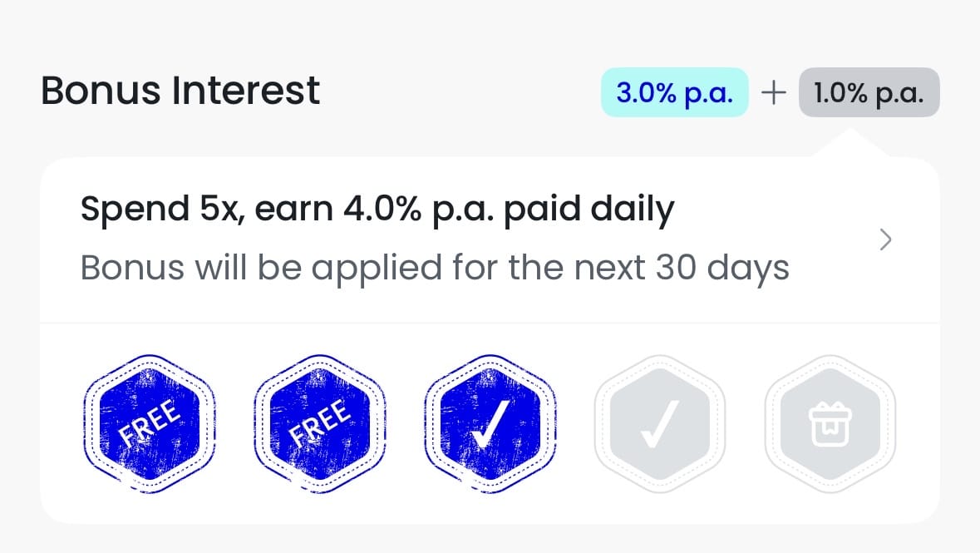Expand details with the right chevron arrow
This screenshot has width=980, height=553.
pyautogui.click(x=885, y=239)
